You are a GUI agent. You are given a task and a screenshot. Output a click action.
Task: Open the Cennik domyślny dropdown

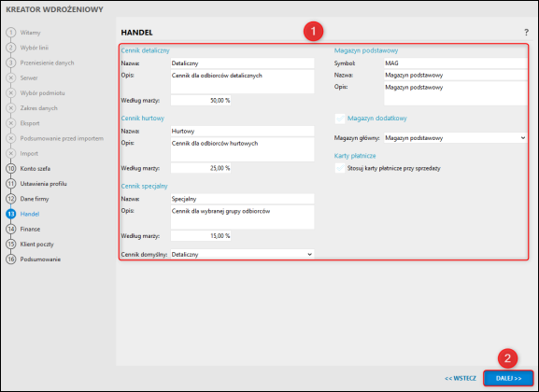pos(242,254)
